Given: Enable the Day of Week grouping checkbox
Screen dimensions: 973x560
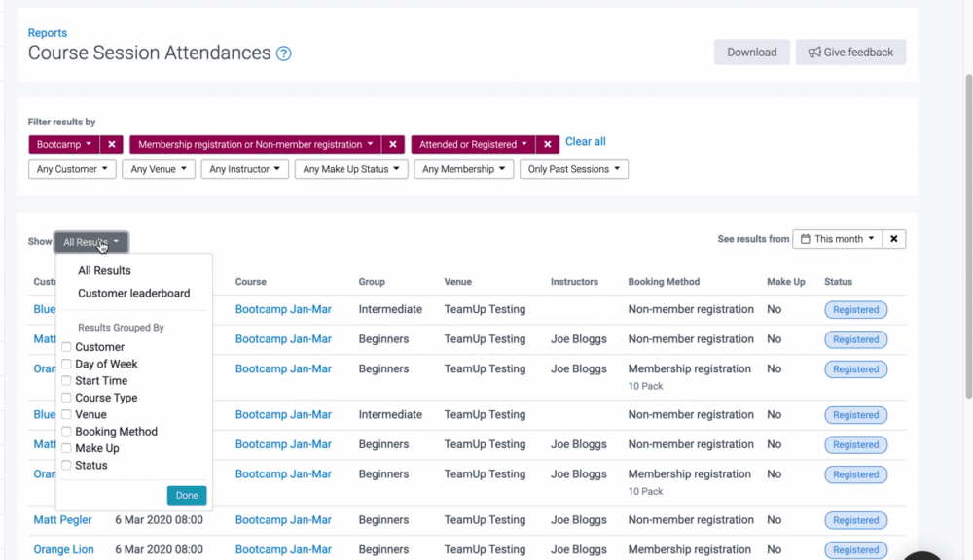Looking at the screenshot, I should (x=67, y=364).
